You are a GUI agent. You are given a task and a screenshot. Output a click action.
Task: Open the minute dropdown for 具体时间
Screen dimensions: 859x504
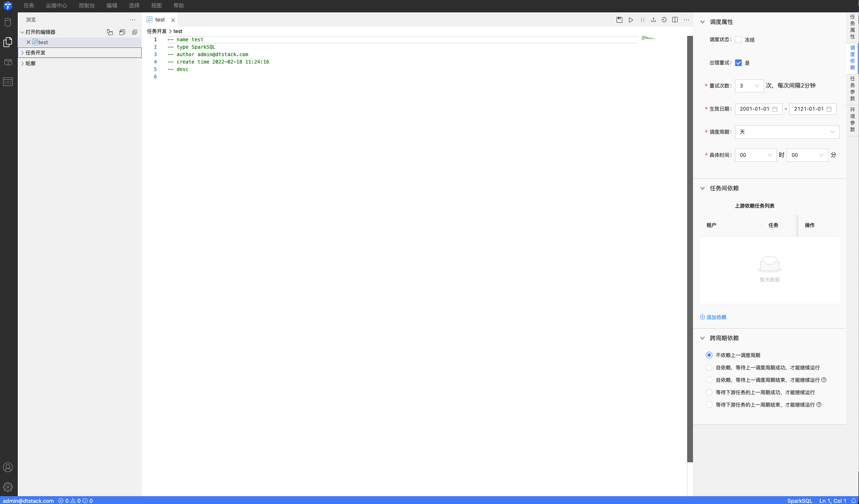click(x=807, y=155)
